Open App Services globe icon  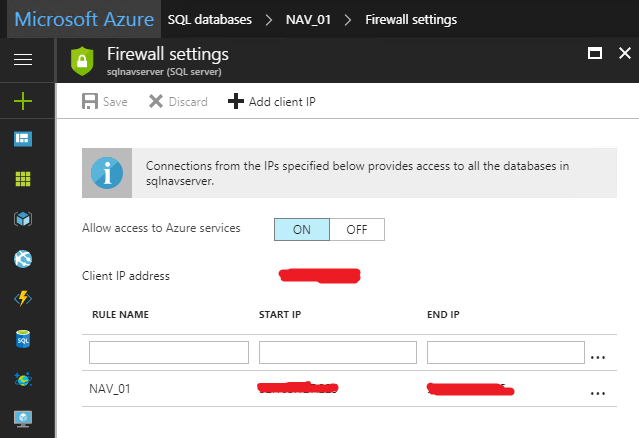coord(22,259)
